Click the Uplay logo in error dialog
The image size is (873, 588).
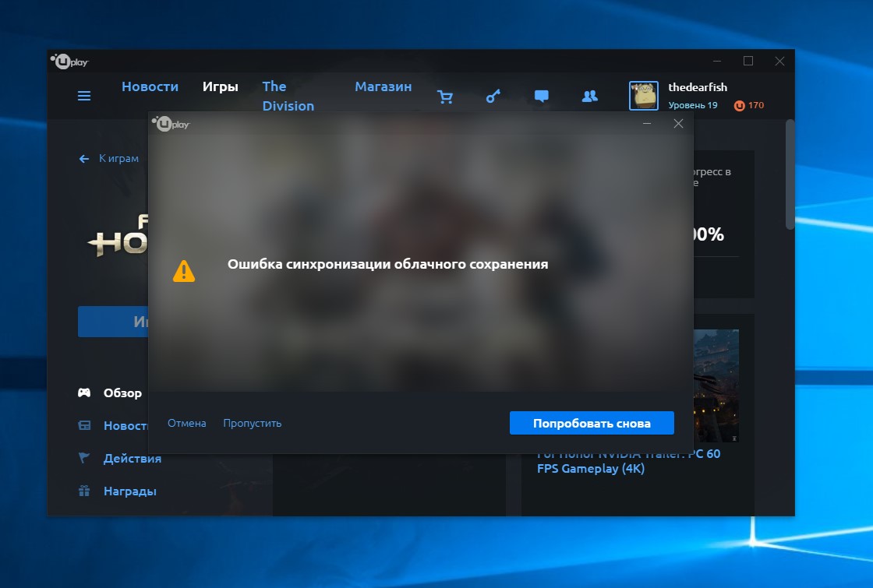point(171,124)
